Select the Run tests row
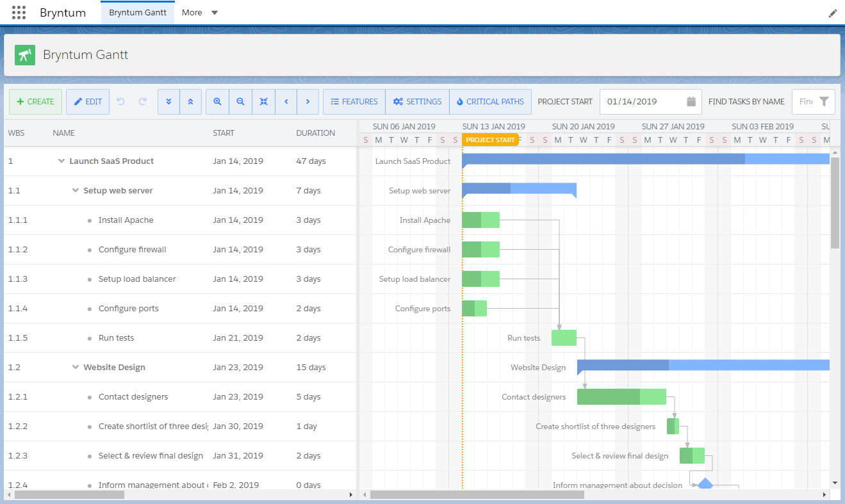Image resolution: width=845 pixels, height=504 pixels. point(180,338)
